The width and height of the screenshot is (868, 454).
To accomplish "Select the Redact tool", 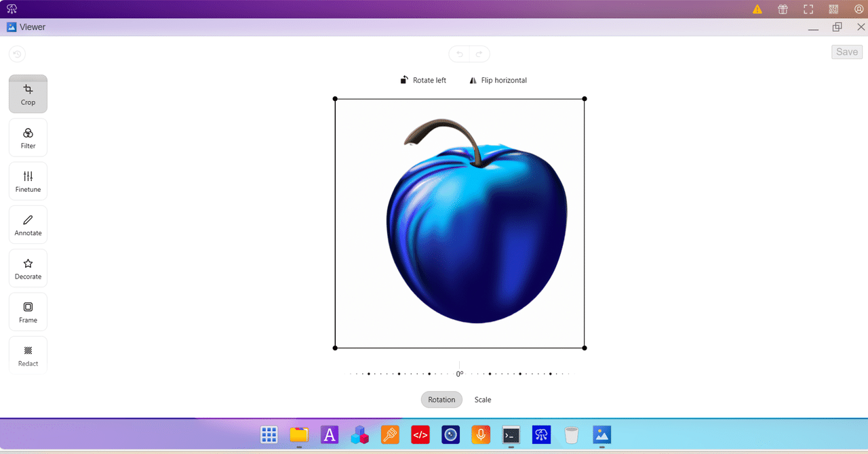I will pos(27,354).
